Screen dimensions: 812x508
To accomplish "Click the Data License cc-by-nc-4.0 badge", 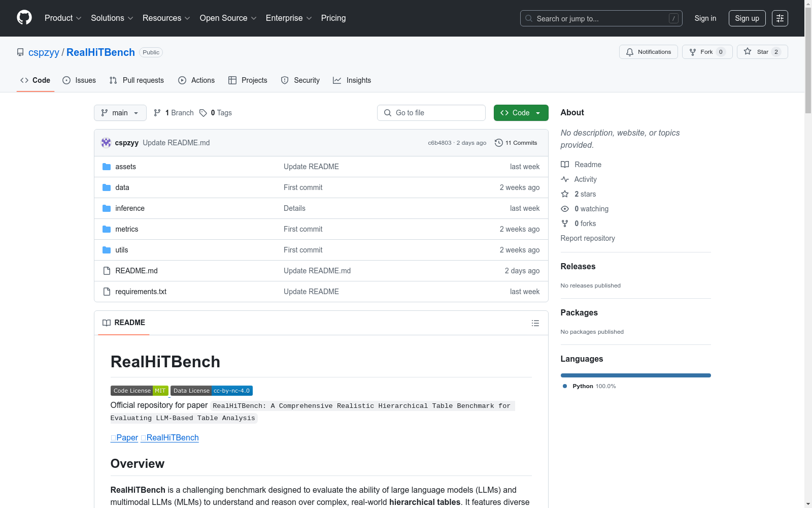I will 212,391.
